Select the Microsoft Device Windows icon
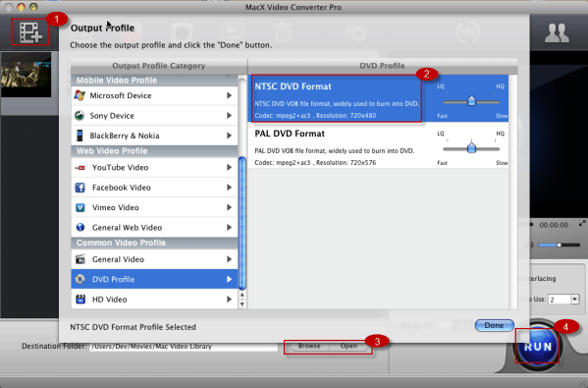The height and width of the screenshot is (388, 588). 80,95
